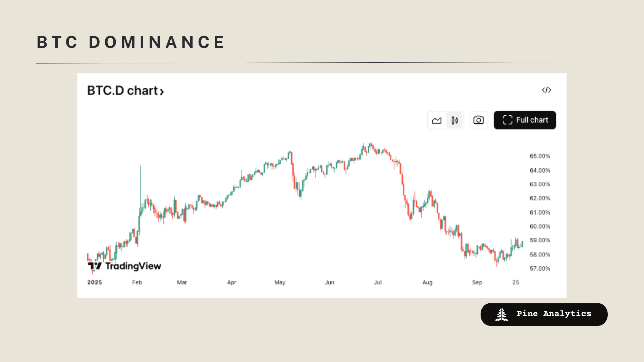Click the Feb marker on time axis
Image resolution: width=644 pixels, height=362 pixels.
[137, 282]
